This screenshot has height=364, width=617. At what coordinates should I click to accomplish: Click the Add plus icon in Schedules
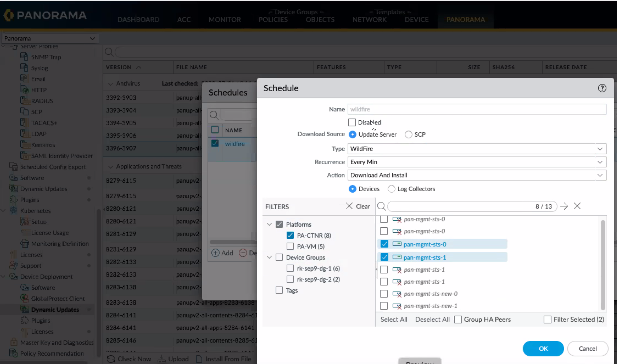(215, 253)
